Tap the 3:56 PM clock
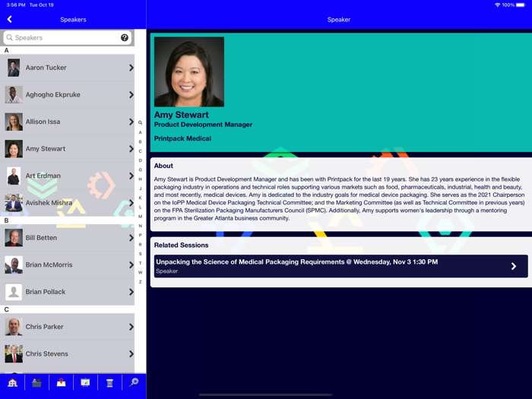Image resolution: width=532 pixels, height=399 pixels. click(x=16, y=5)
